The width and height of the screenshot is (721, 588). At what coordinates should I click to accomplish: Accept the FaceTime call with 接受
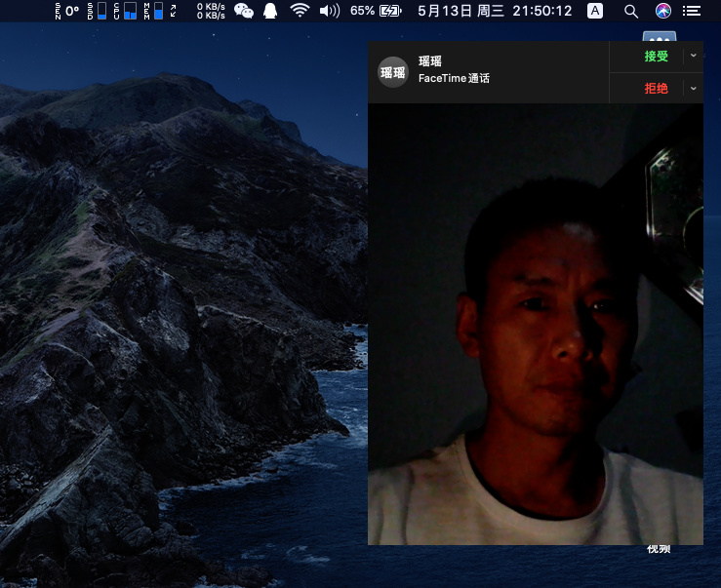[x=656, y=57]
